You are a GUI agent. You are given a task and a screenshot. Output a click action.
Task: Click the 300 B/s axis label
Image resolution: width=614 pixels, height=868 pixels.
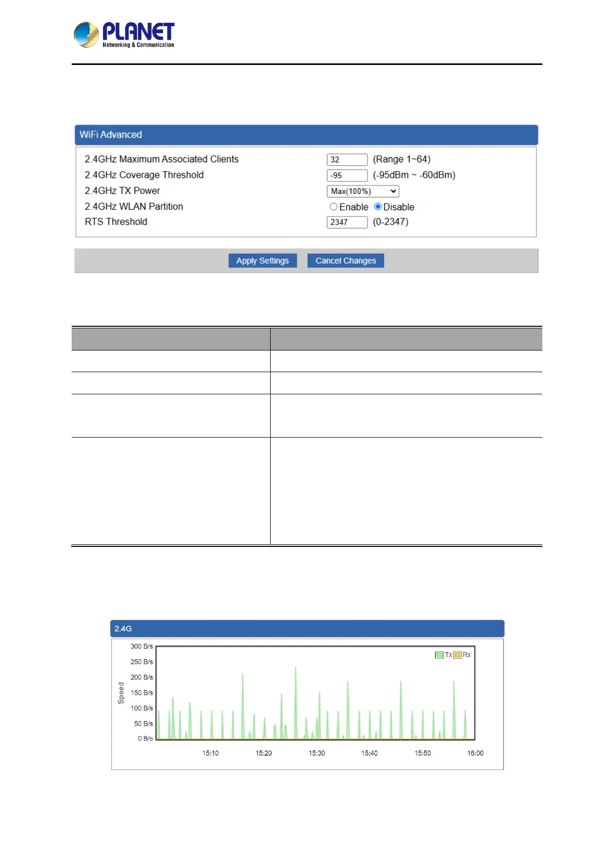coord(142,646)
